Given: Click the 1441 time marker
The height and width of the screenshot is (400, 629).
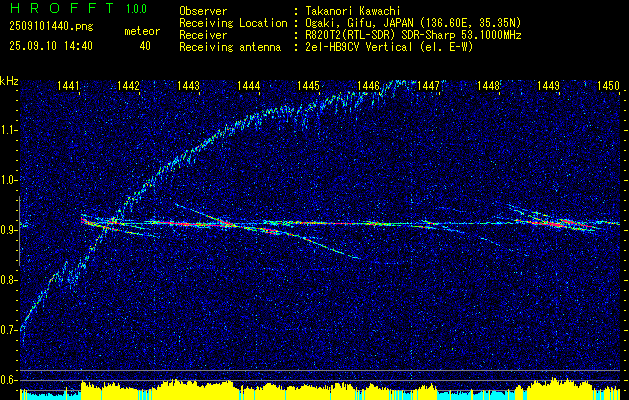Looking at the screenshot, I should (x=69, y=85).
